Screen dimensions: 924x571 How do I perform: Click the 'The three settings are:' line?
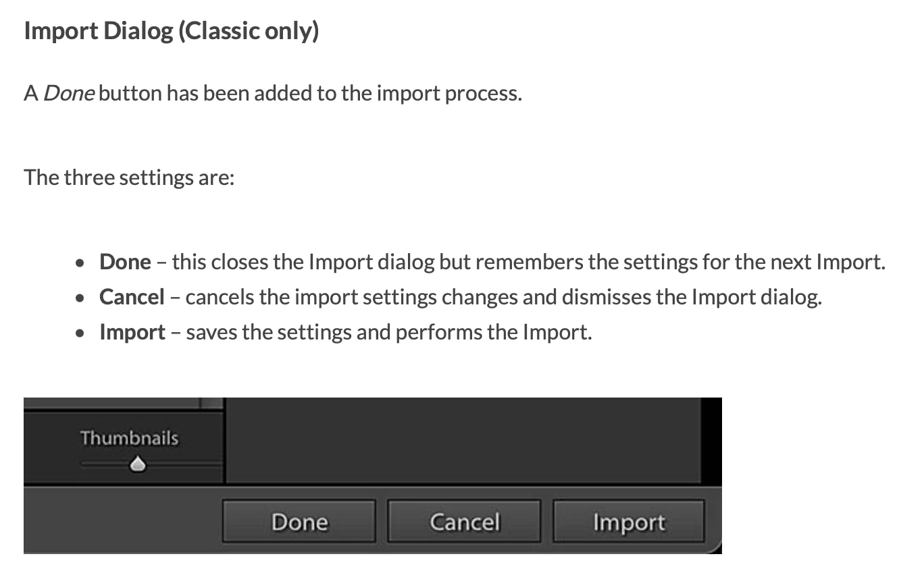tap(129, 178)
